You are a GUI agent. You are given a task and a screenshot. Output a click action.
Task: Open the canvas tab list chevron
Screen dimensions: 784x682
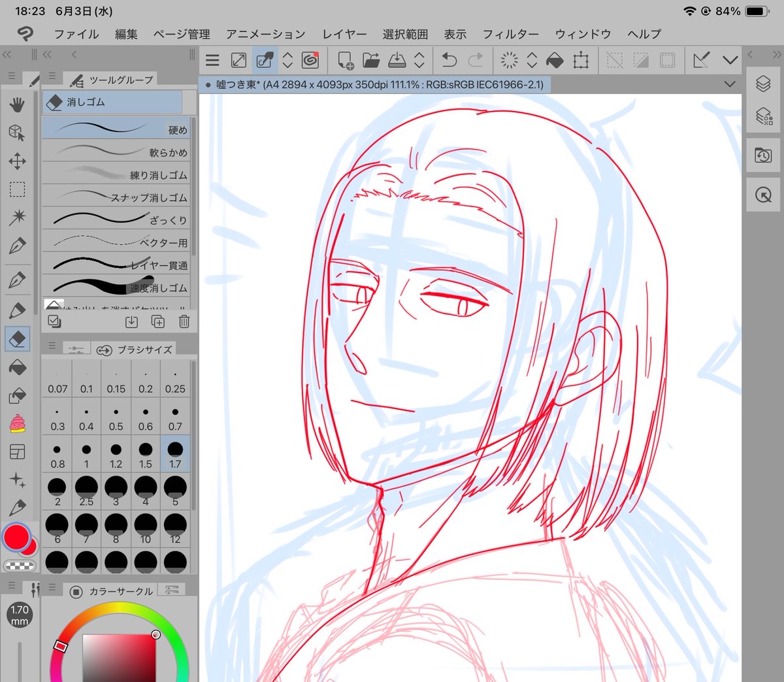730,84
